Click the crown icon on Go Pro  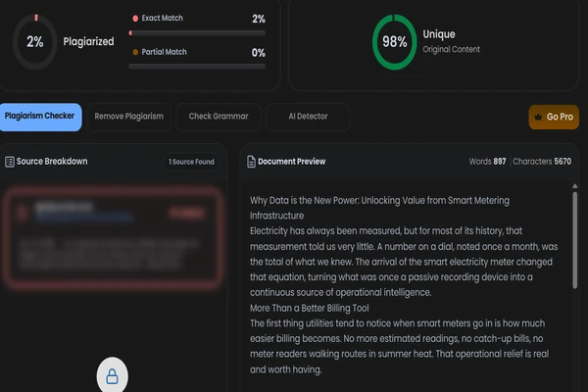(x=538, y=117)
